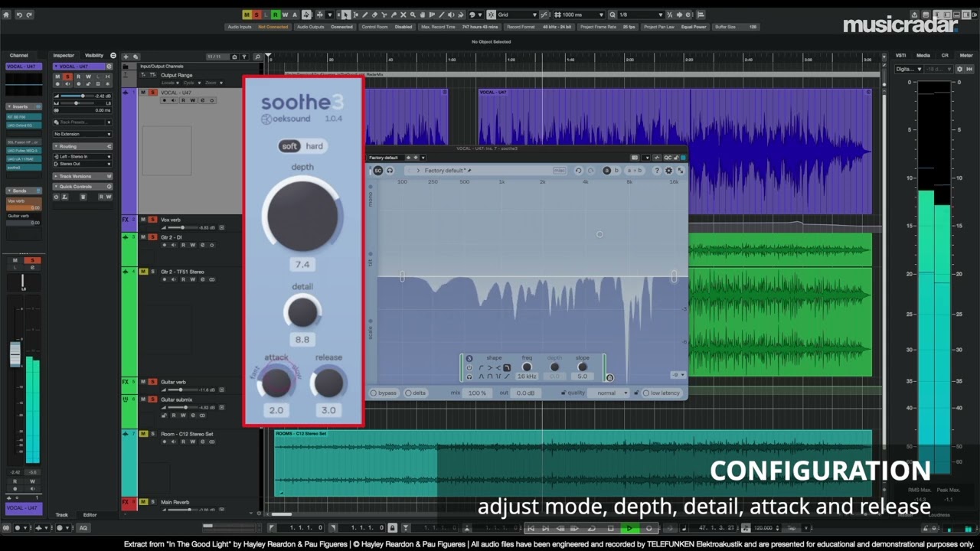
Task: Click the soothe3 sidechain SC icon
Action: tap(377, 171)
